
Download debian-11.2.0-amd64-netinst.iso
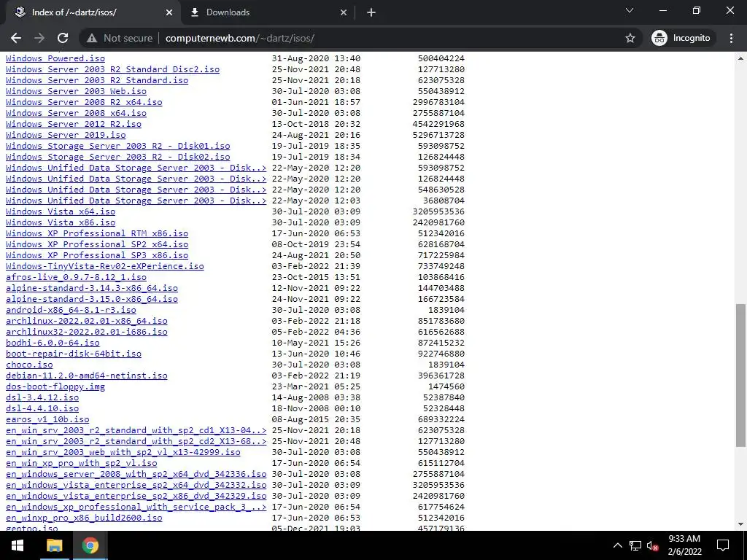[87, 376]
